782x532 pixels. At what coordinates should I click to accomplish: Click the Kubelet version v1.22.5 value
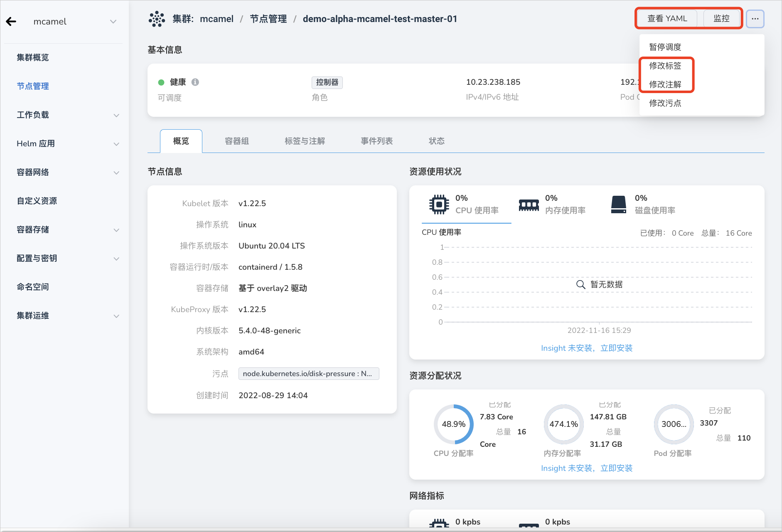point(252,203)
